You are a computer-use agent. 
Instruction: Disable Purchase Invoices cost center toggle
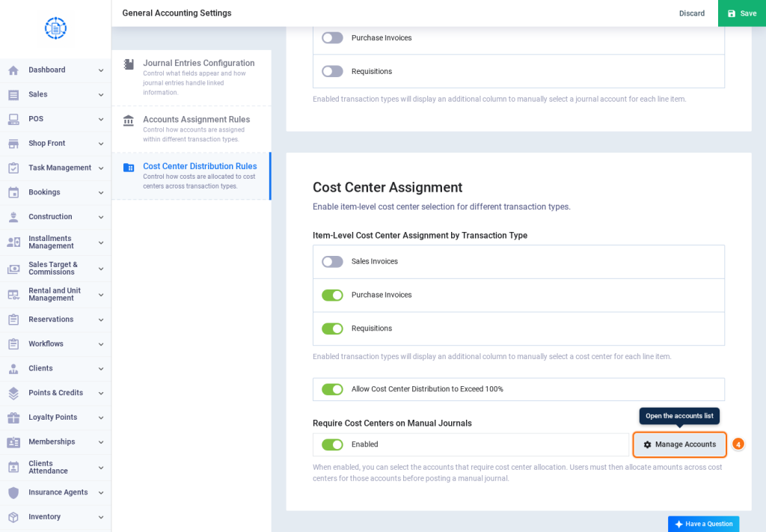[x=332, y=295]
